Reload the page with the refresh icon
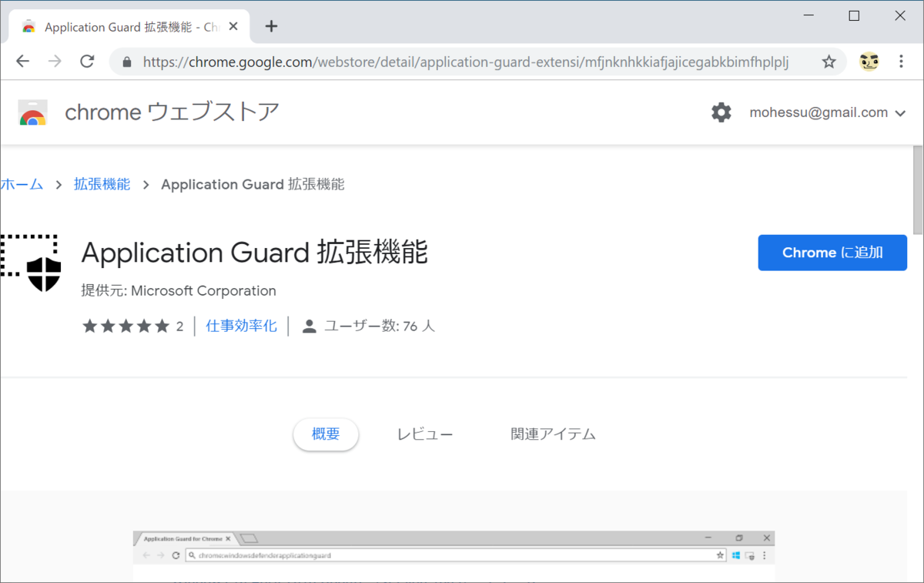 (x=87, y=62)
